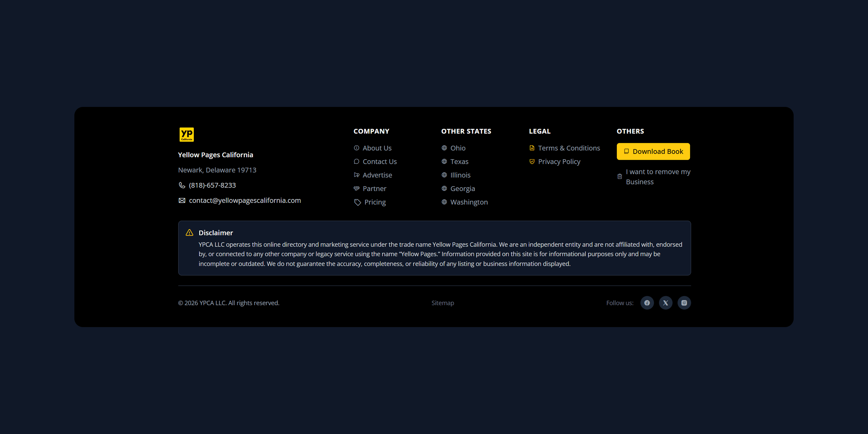The width and height of the screenshot is (868, 434).
Task: Click the 'COMPANY' column heading
Action: (x=371, y=131)
